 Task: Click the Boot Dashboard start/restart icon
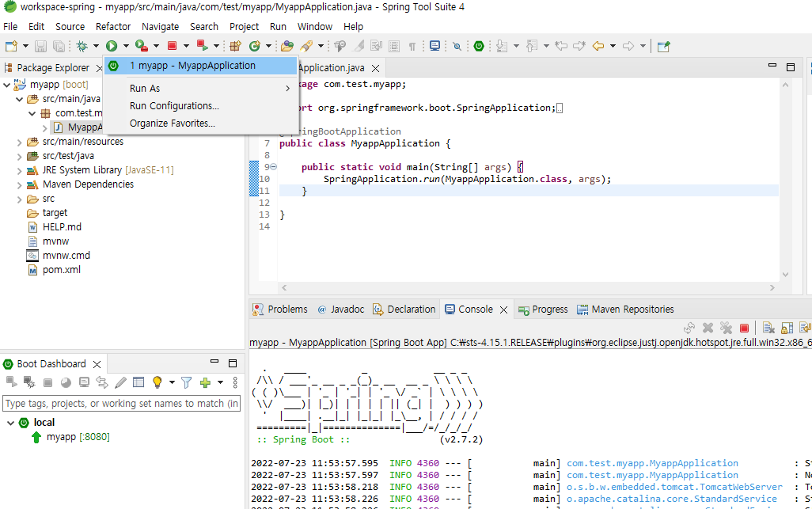point(11,382)
